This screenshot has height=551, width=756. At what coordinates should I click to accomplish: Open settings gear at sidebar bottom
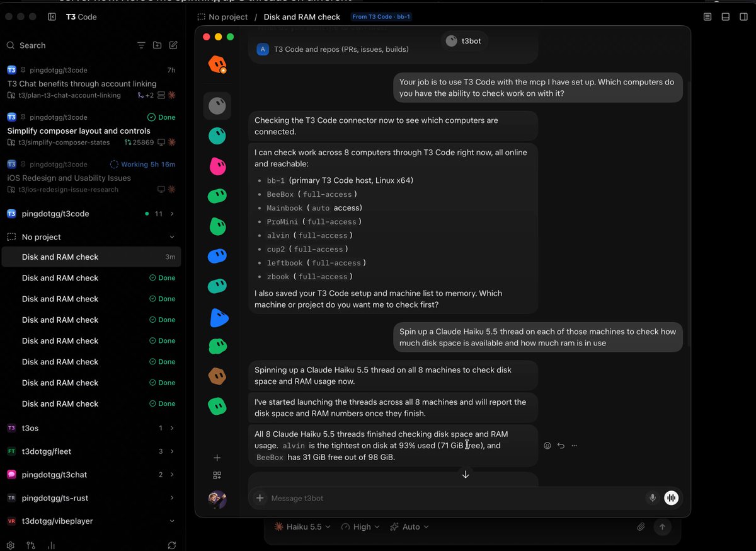click(x=10, y=545)
